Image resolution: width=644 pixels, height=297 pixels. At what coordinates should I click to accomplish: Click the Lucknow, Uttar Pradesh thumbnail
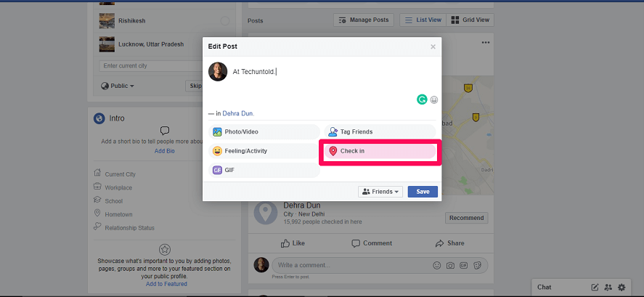tap(107, 44)
